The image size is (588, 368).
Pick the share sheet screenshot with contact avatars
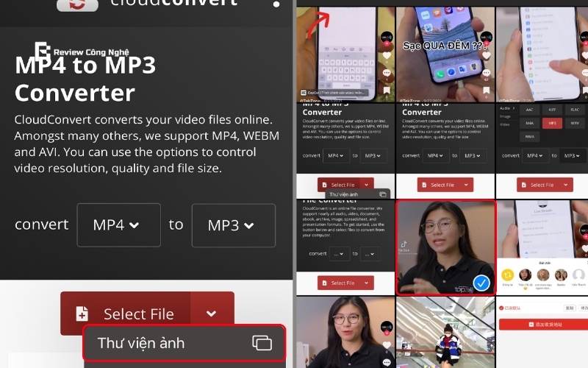pyautogui.click(x=542, y=247)
